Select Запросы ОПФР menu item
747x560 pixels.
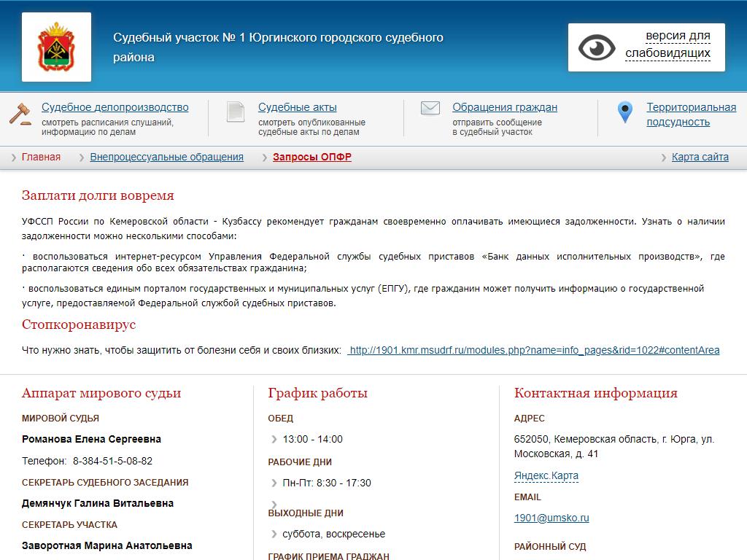pyautogui.click(x=311, y=157)
